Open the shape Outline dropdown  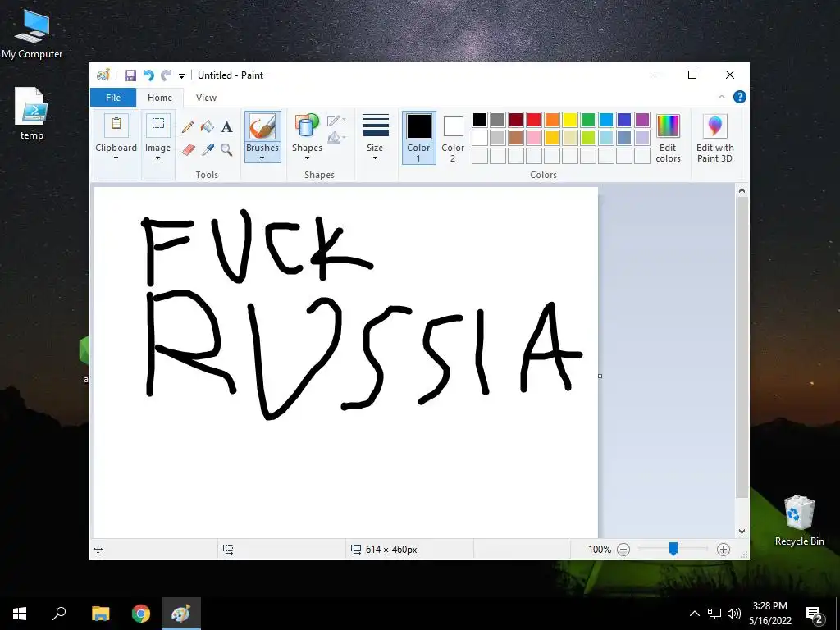coord(336,120)
